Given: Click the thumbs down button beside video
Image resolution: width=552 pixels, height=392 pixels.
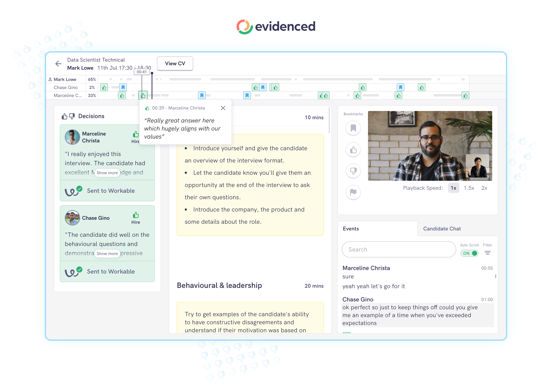Looking at the screenshot, I should point(353,171).
